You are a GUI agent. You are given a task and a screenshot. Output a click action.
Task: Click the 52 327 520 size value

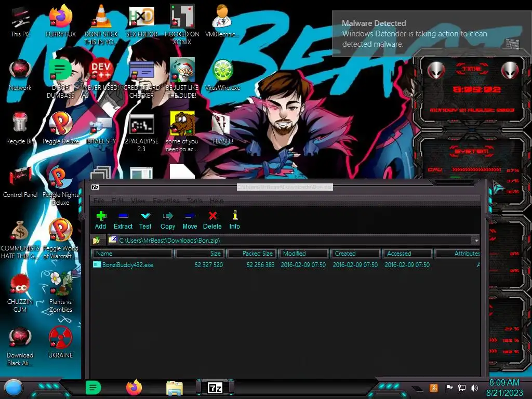(x=209, y=264)
